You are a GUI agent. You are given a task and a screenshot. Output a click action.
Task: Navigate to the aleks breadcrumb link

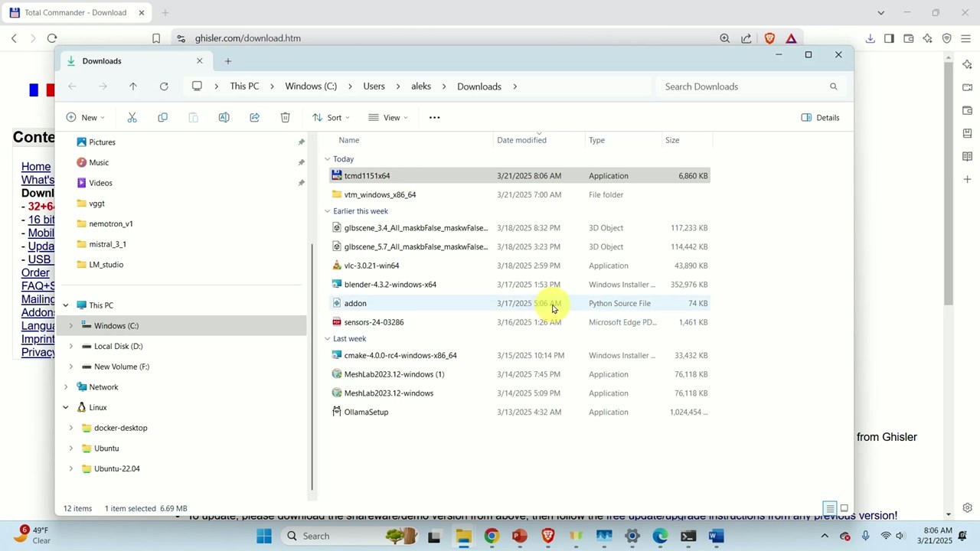click(420, 86)
